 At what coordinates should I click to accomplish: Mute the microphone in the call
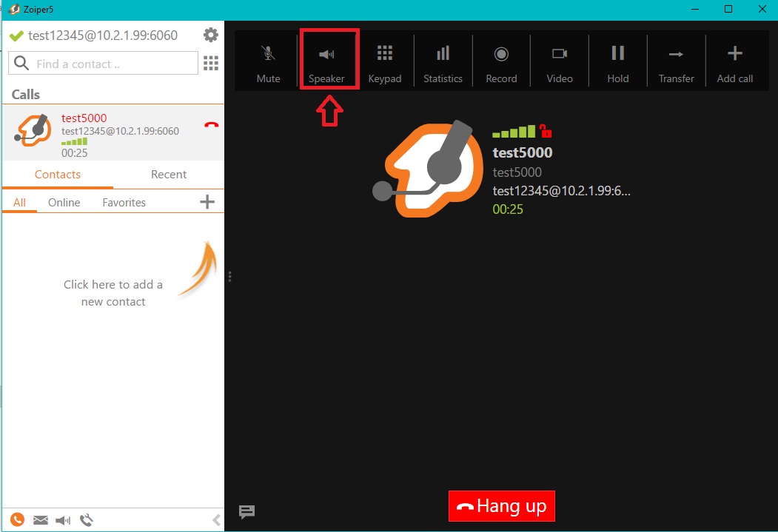coord(268,63)
